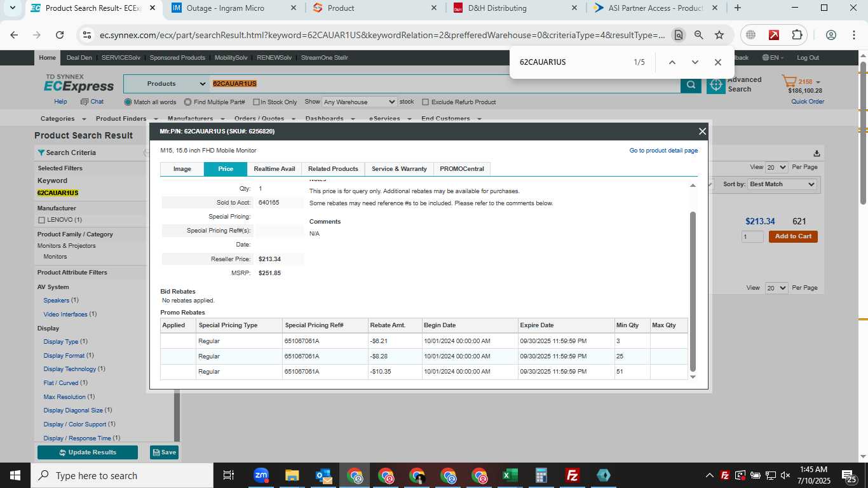Open the Adobe Acrobat extension icon
Screen dimensions: 868x488
pyautogui.click(x=774, y=35)
